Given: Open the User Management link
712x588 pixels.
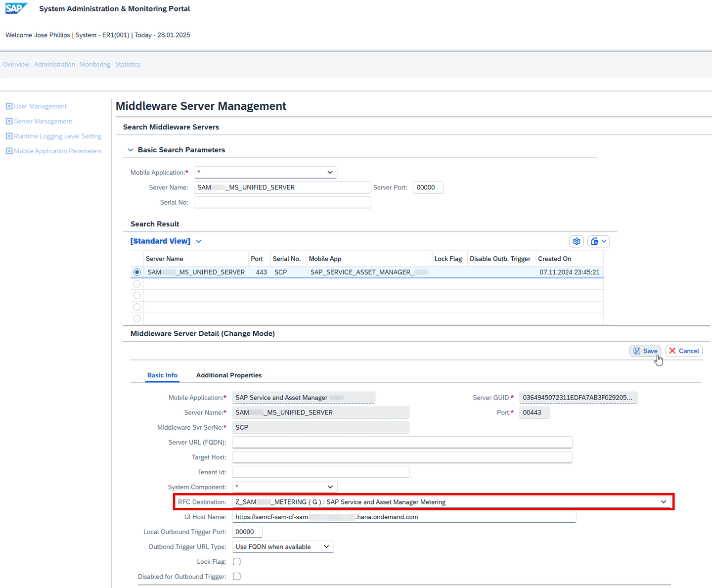Looking at the screenshot, I should 41,106.
